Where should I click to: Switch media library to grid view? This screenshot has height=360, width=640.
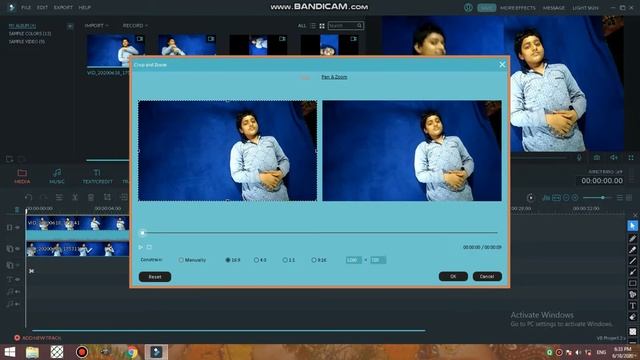click(322, 26)
